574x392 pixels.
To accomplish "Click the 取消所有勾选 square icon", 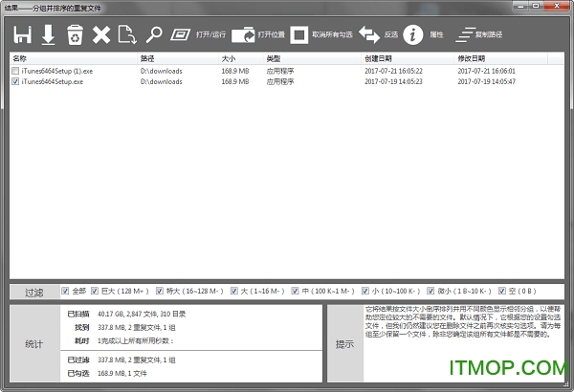I will [299, 34].
